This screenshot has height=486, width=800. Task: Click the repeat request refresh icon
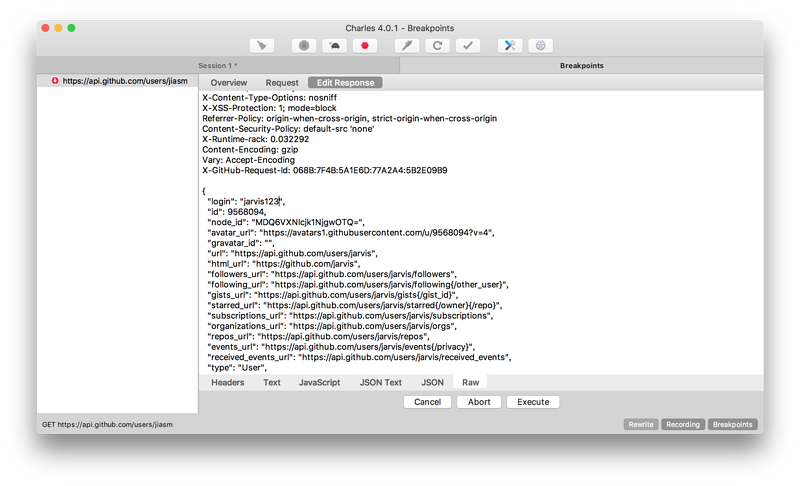point(437,45)
